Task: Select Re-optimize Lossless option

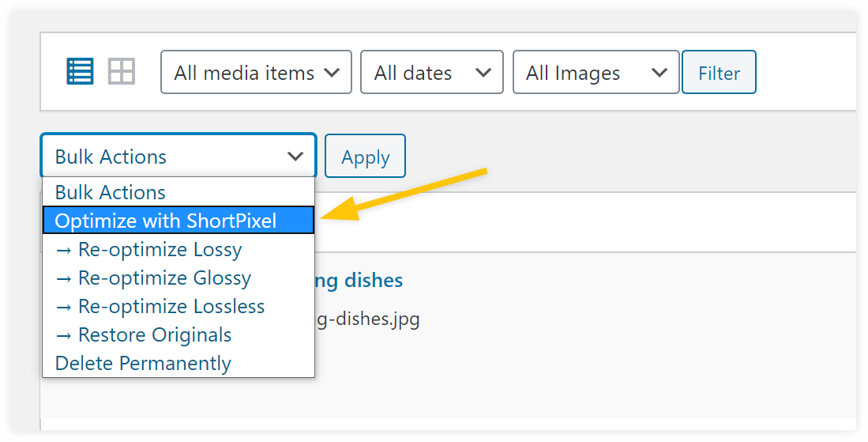Action: coord(178,306)
